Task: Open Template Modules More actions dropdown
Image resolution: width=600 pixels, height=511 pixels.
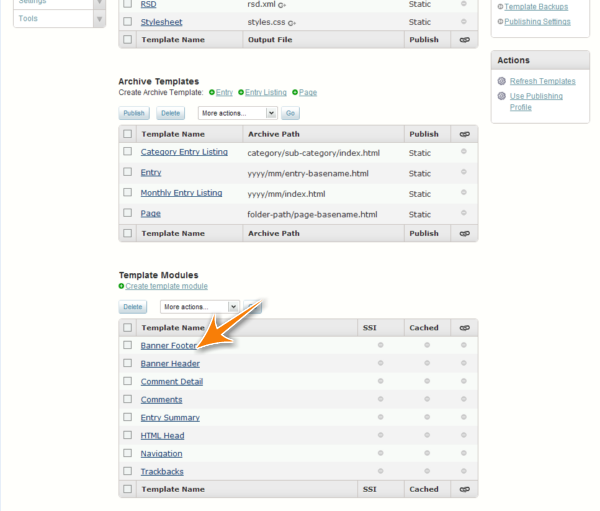Action: pos(200,307)
